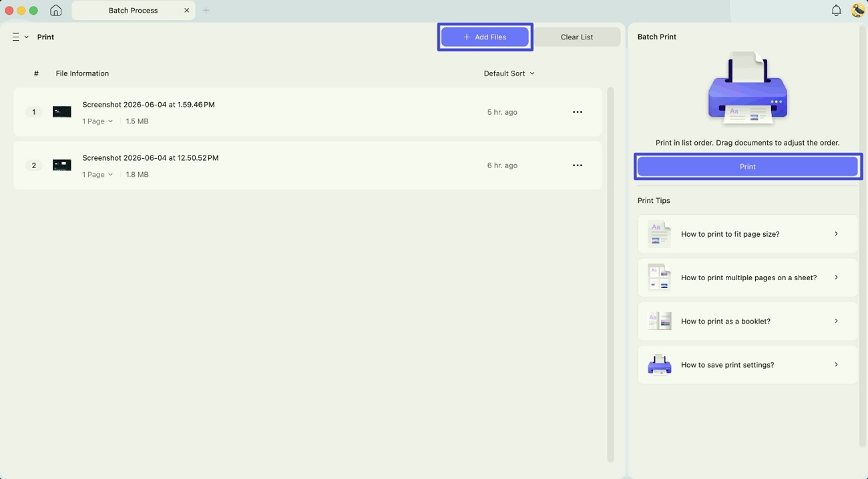Expand arrow on multiple pages tip

[837, 278]
